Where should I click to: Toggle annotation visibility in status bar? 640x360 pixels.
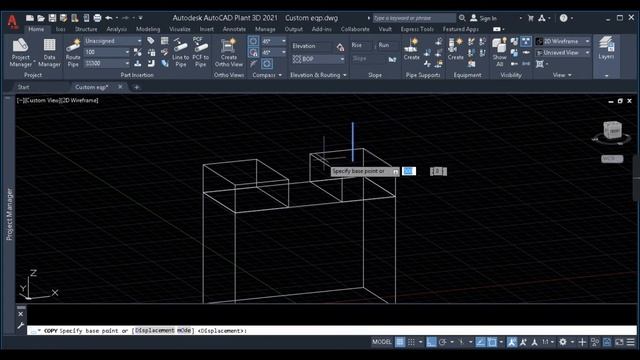[x=512, y=342]
